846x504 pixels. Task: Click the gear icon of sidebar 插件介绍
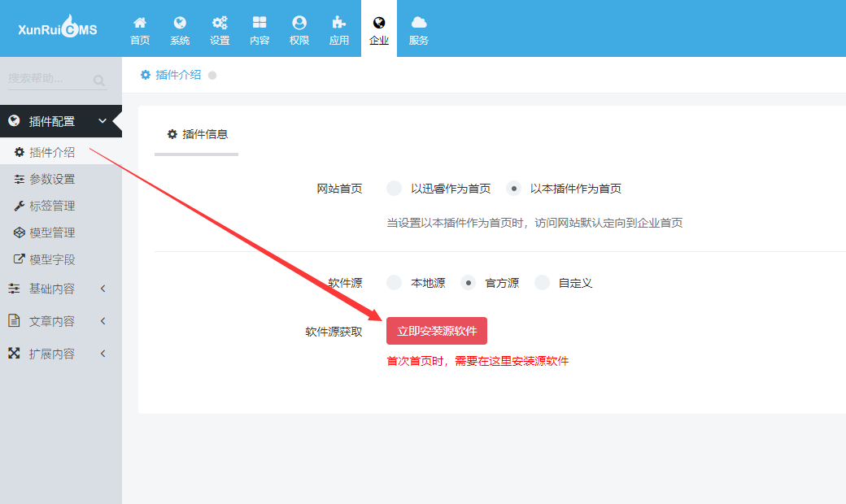pos(20,152)
